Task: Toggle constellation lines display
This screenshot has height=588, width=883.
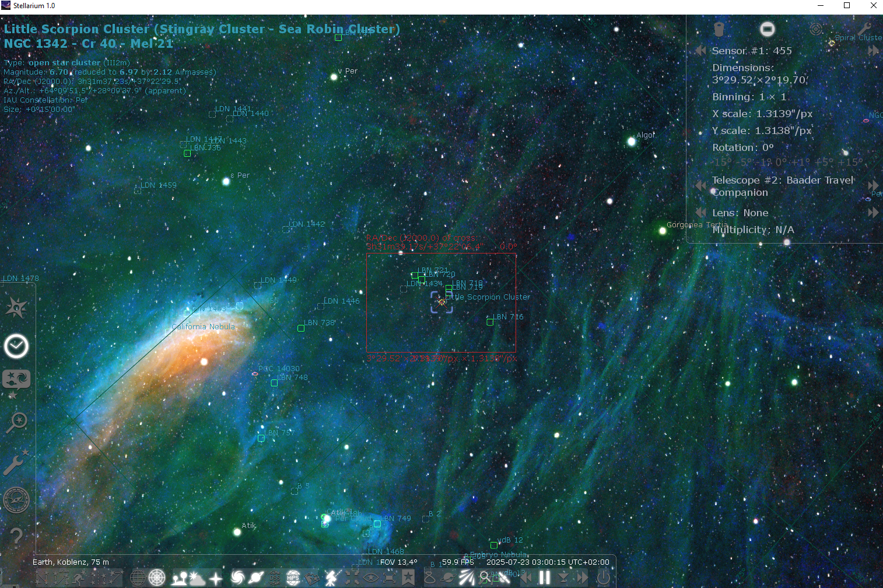Action: point(41,577)
